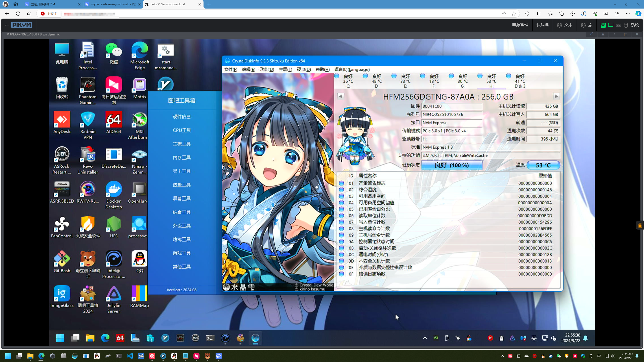Open the PiKVM 电源管理 dropdown
The image size is (644, 362).
click(520, 25)
